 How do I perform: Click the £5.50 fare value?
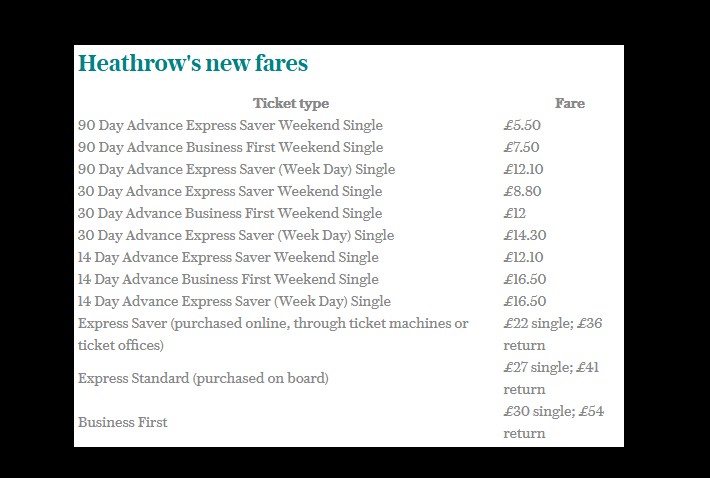point(522,125)
